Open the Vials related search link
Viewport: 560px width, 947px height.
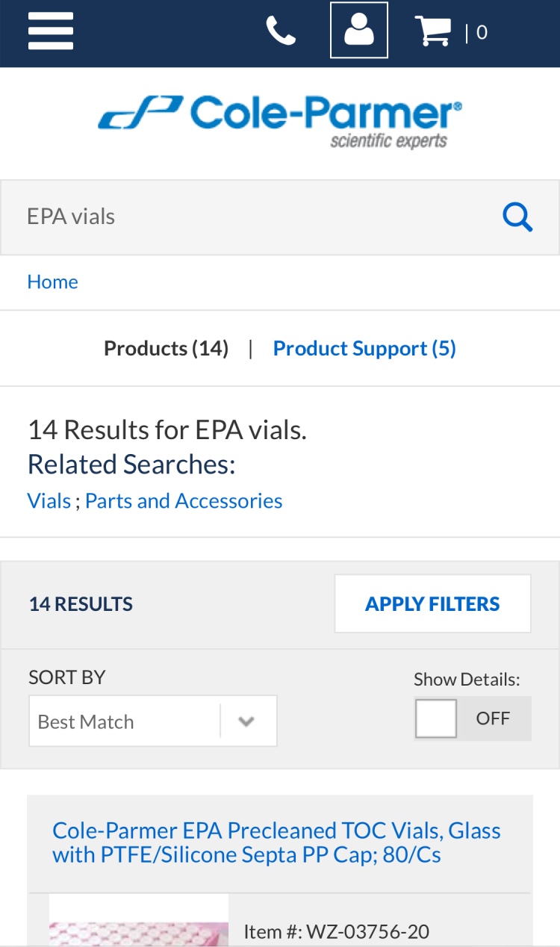tap(49, 500)
